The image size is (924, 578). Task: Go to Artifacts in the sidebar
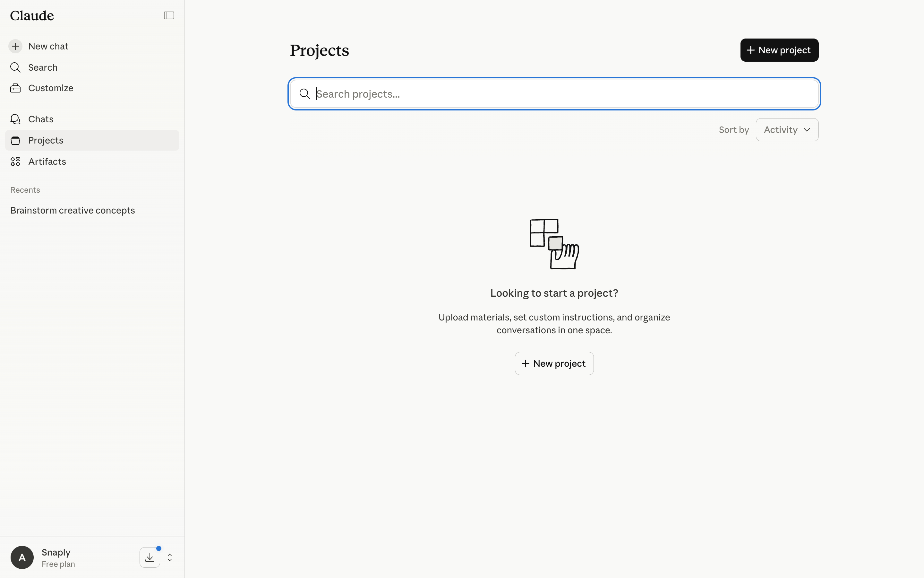coord(92,162)
